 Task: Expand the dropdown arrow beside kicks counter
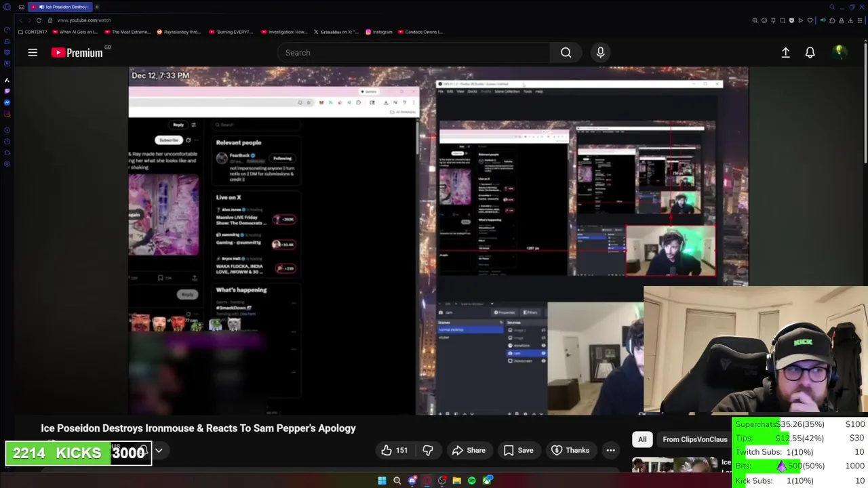pos(159,451)
